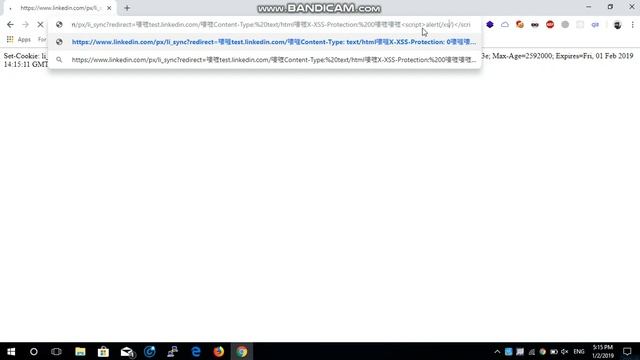
Task: Open the Apps bookmarks shortcut
Action: [x=18, y=39]
